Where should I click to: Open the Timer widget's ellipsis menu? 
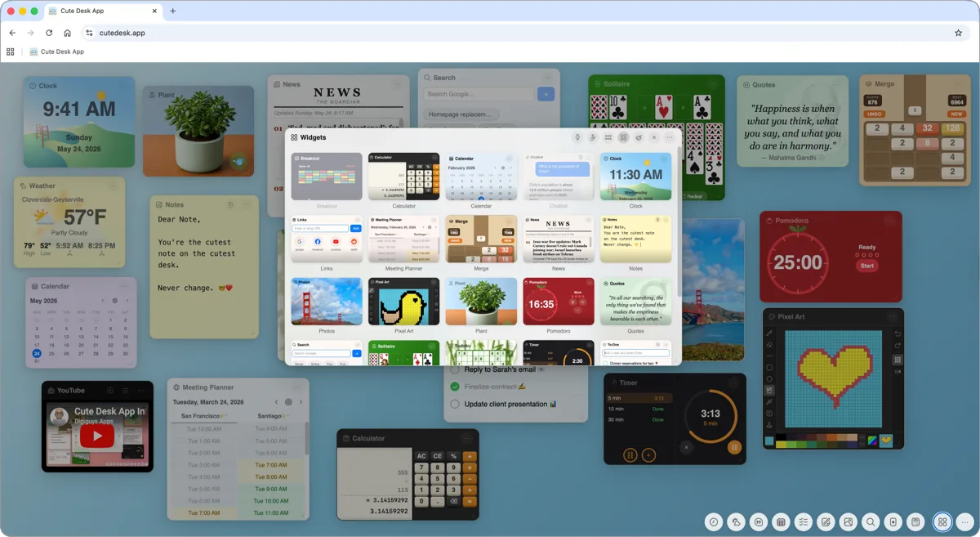pyautogui.click(x=733, y=383)
